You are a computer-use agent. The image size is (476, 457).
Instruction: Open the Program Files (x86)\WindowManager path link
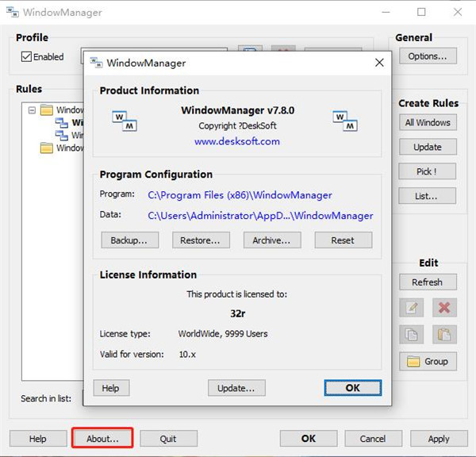(240, 195)
